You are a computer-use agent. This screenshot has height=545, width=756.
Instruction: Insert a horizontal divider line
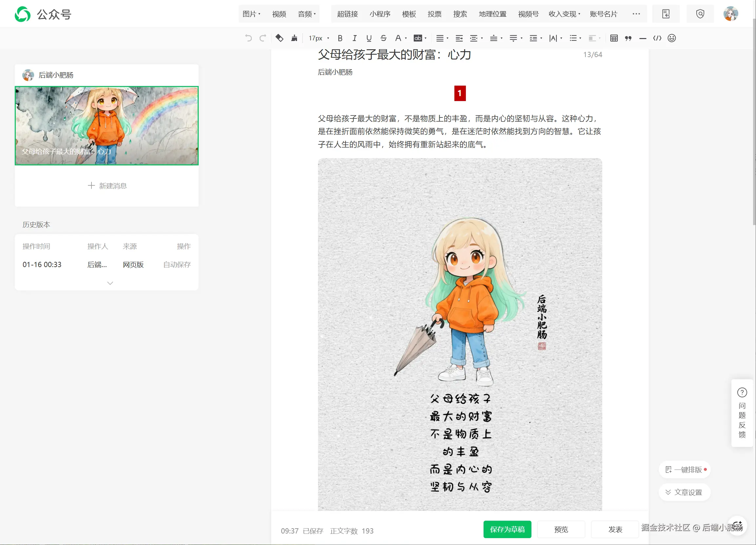[x=643, y=38]
